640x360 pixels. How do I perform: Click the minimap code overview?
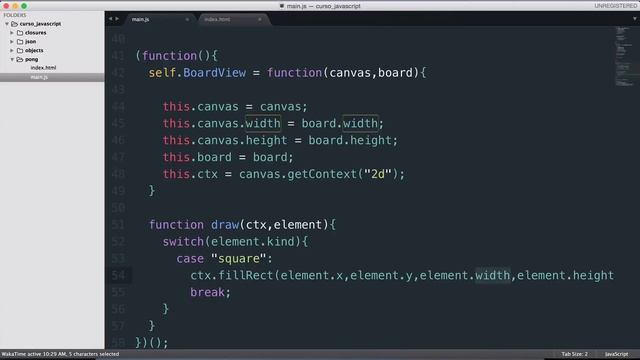point(623,56)
